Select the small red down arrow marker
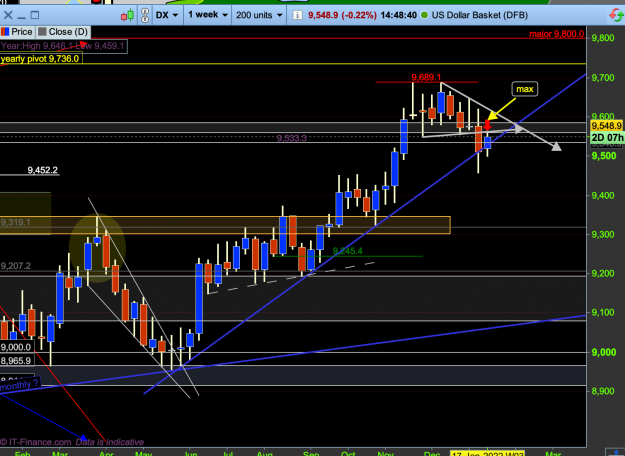625x456 pixels. click(x=487, y=125)
